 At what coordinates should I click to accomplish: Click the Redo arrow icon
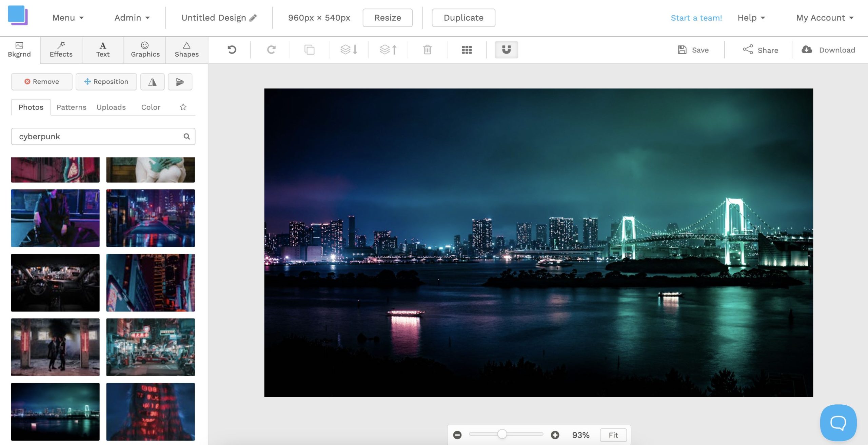(x=271, y=49)
